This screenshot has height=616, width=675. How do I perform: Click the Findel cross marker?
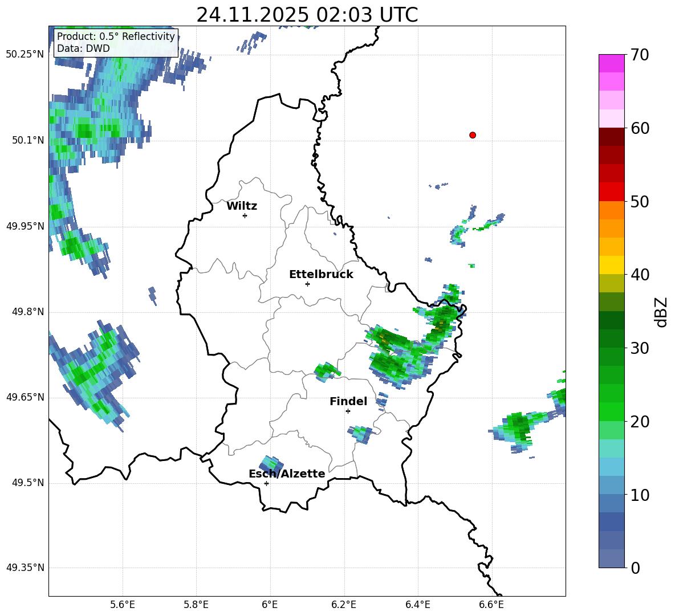(348, 411)
